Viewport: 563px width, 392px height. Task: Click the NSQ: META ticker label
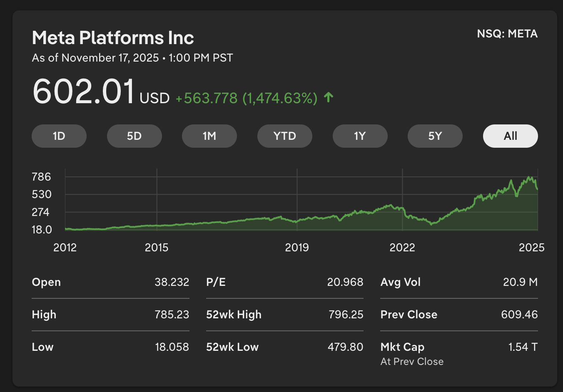pos(507,34)
